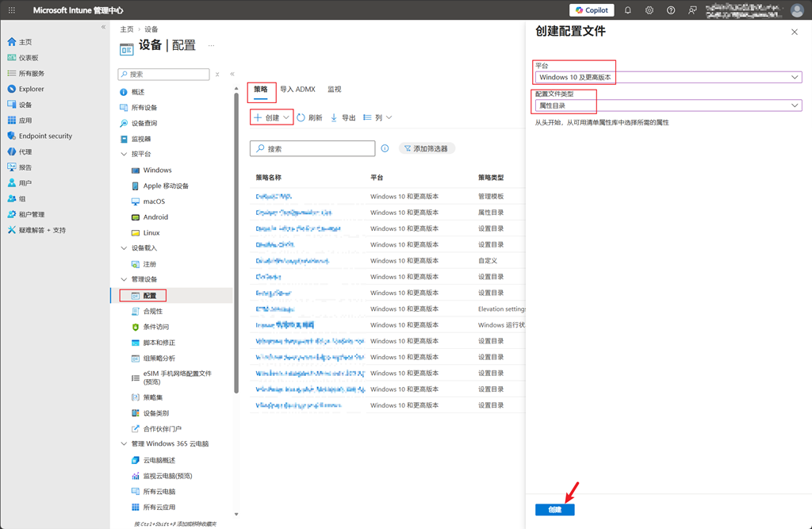Open the 平台 platform dropdown
812x529 pixels.
(668, 77)
